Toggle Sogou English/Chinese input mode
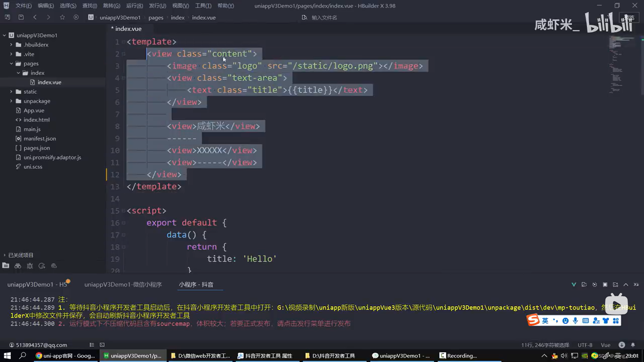 545,321
